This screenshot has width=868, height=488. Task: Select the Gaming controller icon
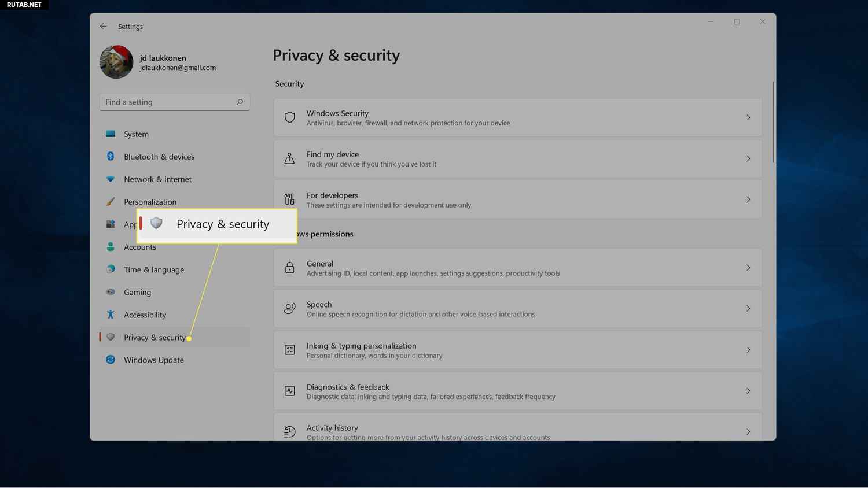click(111, 292)
